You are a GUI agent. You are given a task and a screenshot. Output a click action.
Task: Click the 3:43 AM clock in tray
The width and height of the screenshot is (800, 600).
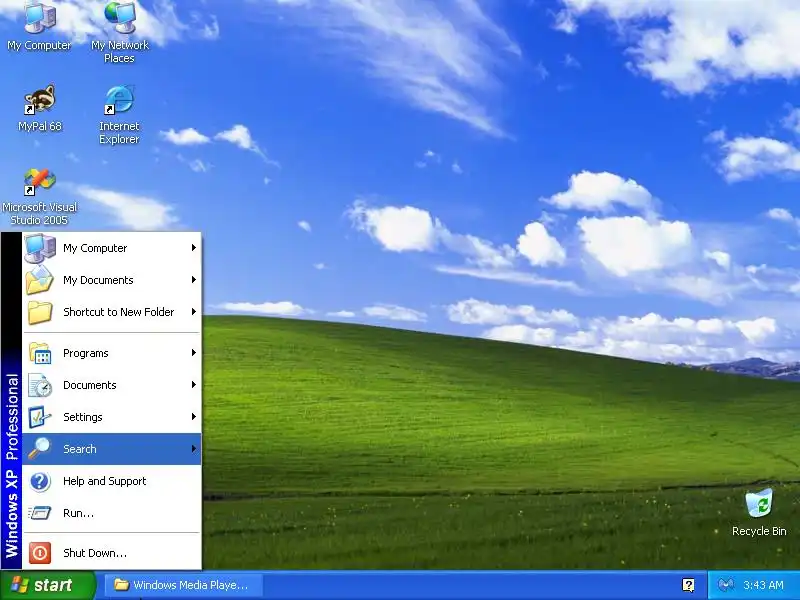[763, 585]
